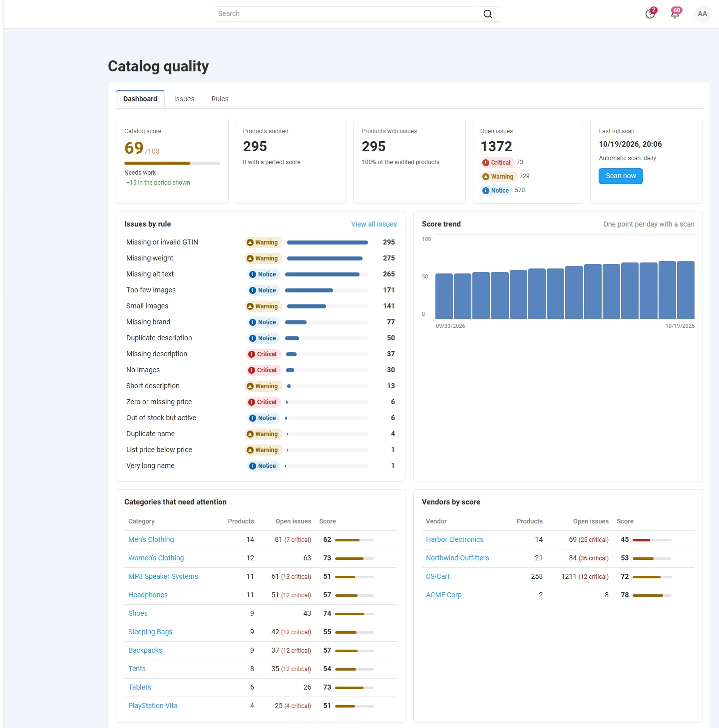
Task: Click the Vendor column header
Action: 436,521
